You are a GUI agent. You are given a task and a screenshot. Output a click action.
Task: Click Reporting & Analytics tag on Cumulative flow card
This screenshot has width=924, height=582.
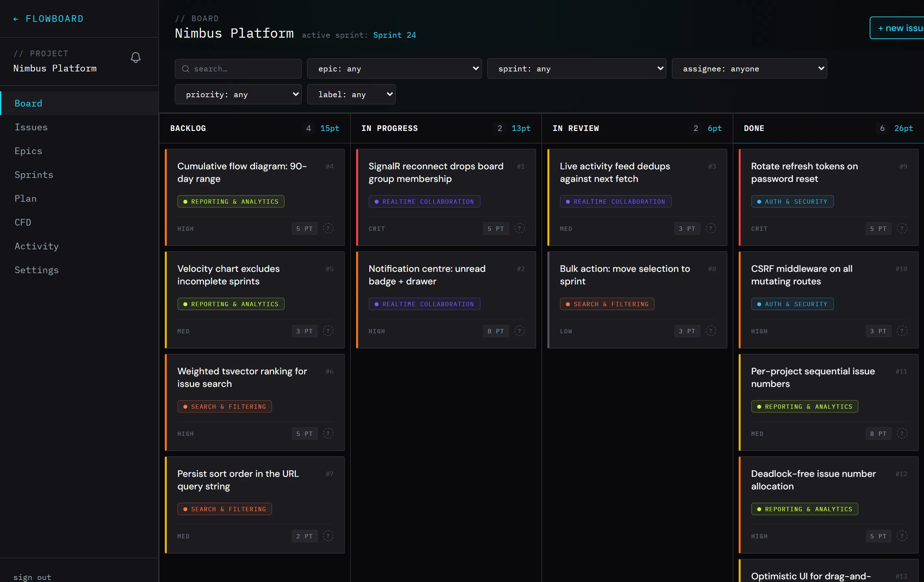(231, 201)
